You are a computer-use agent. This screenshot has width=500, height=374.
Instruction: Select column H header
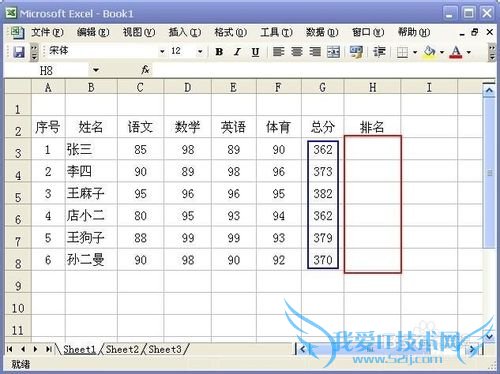coord(372,88)
